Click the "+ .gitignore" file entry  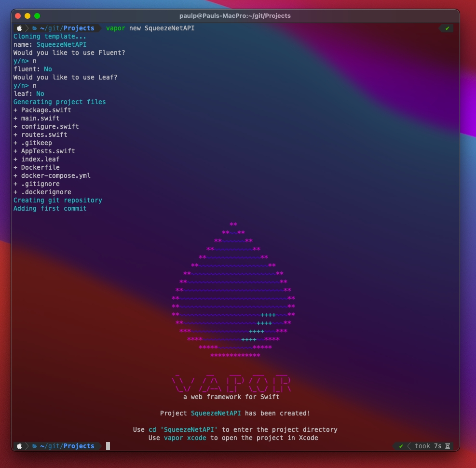37,184
